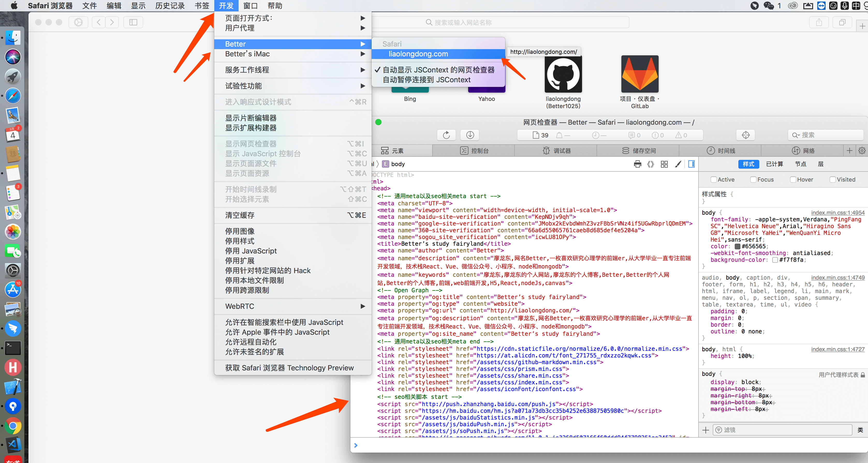
Task: Enable the Visited pseudo-class checkbox
Action: coord(833,180)
